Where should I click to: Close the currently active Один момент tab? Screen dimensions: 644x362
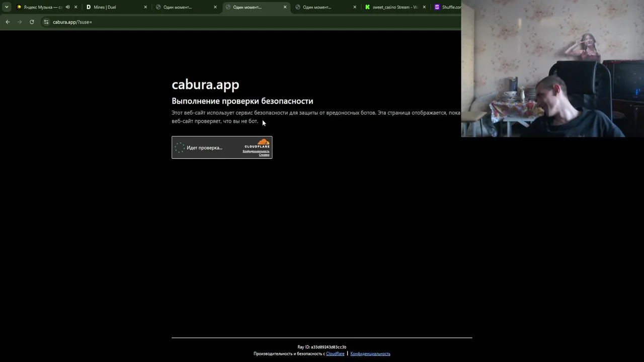(x=285, y=7)
